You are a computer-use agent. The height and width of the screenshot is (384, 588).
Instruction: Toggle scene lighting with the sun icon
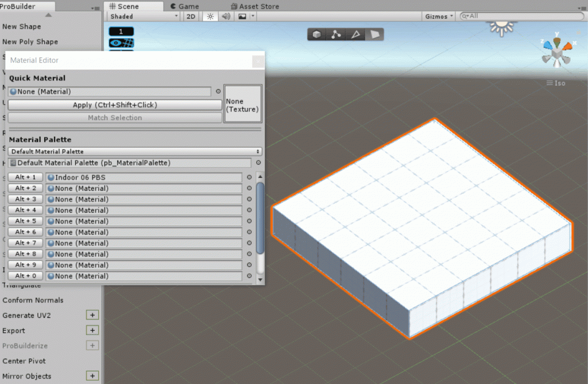point(210,16)
